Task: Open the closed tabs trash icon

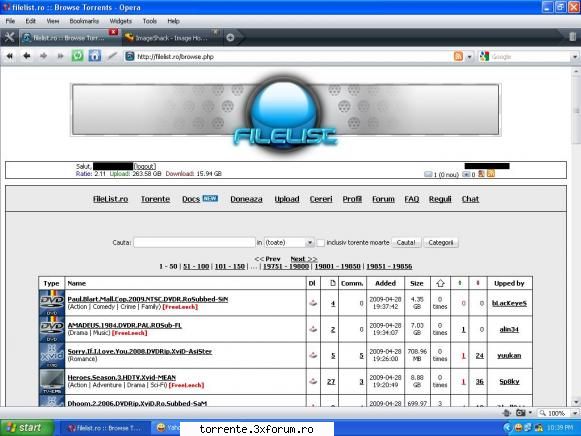Action: (x=572, y=37)
